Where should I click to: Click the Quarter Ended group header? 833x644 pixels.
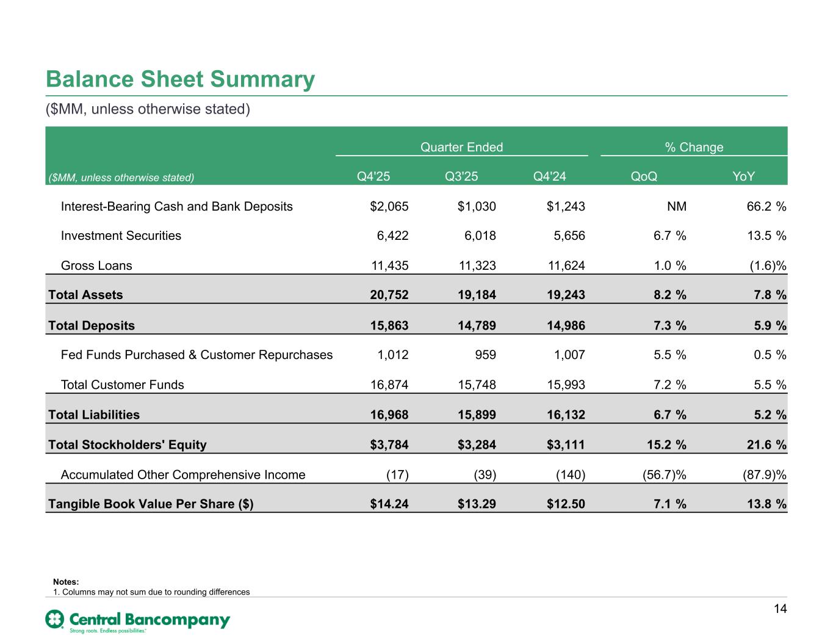461,147
